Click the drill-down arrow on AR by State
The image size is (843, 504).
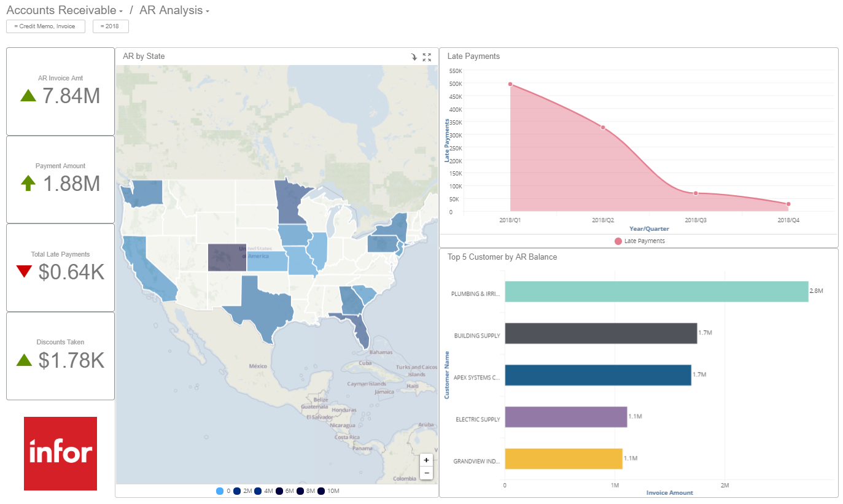pyautogui.click(x=414, y=56)
